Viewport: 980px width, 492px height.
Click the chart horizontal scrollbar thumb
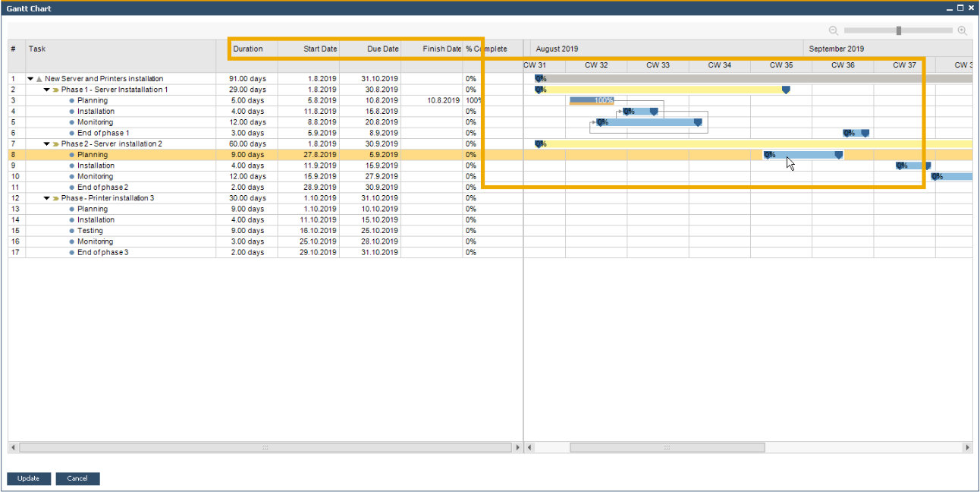[667, 448]
